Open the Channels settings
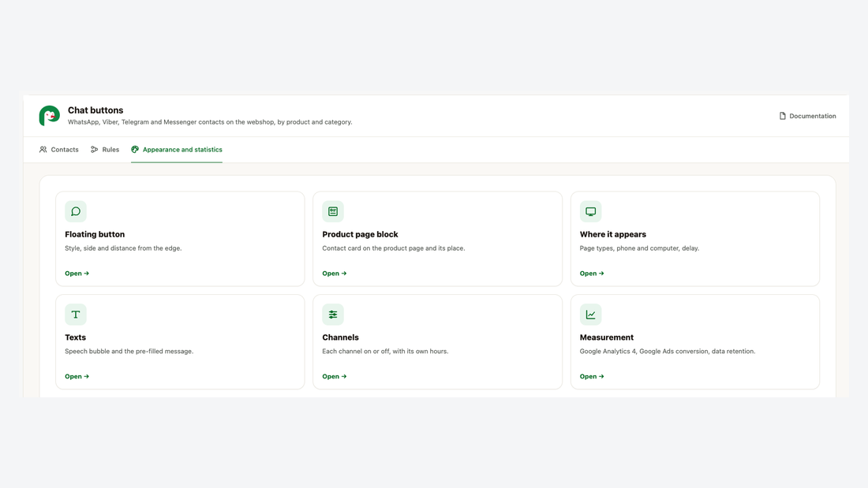The height and width of the screenshot is (488, 868). point(335,376)
